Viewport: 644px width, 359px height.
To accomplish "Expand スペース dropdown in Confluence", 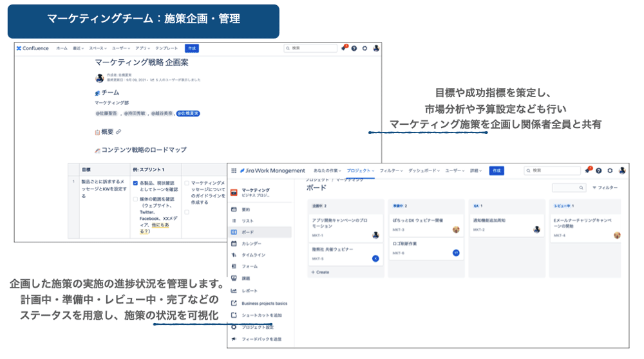I will [x=98, y=48].
